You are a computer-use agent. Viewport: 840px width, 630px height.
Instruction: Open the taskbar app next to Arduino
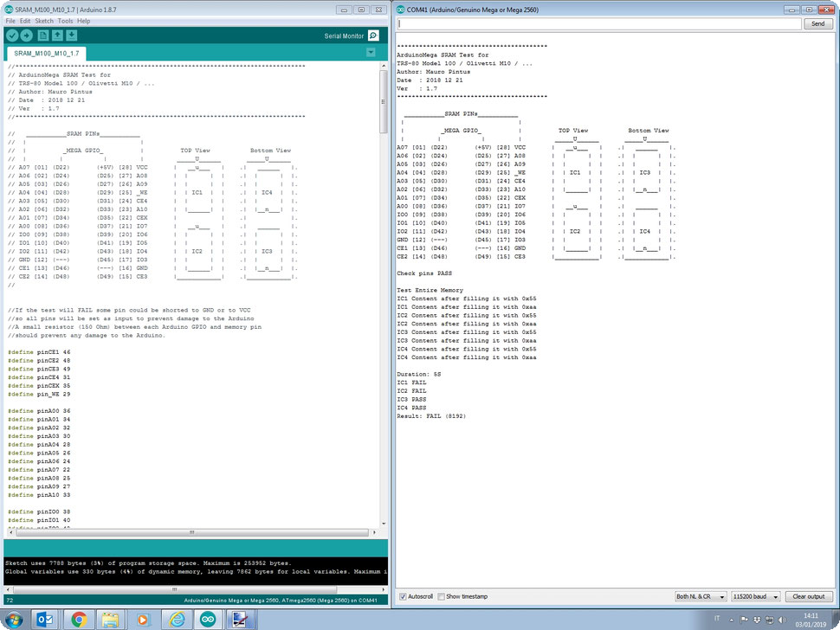point(240,620)
